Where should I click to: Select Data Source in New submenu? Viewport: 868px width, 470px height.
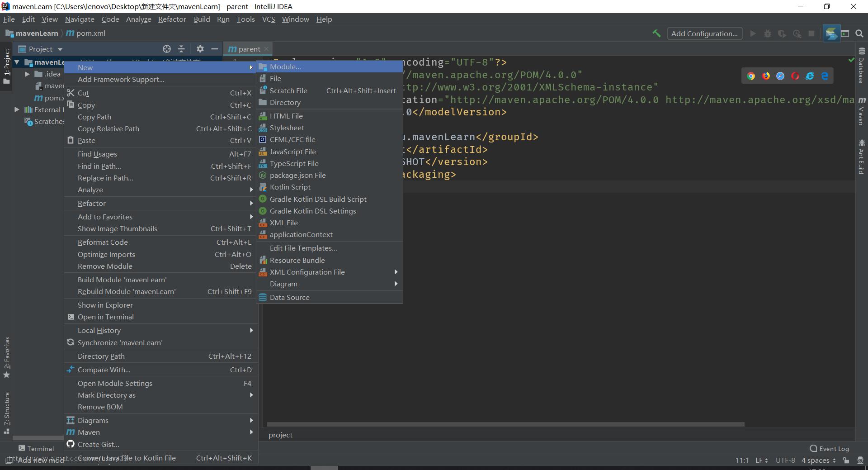point(330,297)
